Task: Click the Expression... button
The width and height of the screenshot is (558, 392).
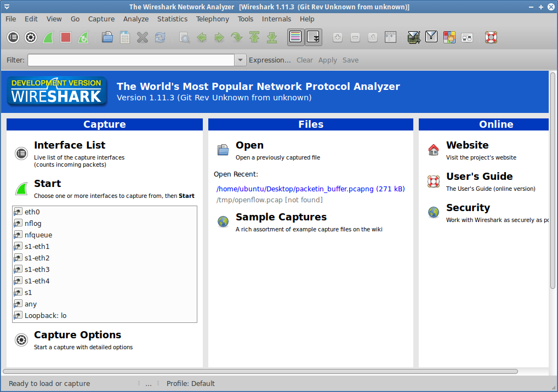Action: pos(270,60)
